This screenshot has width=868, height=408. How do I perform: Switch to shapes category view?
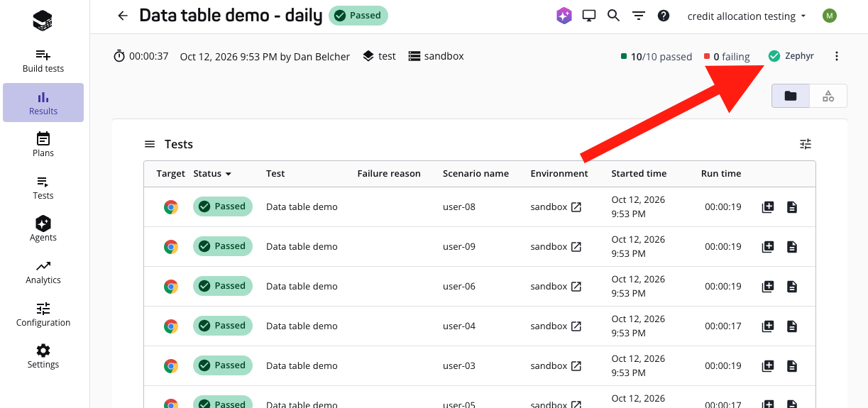pyautogui.click(x=828, y=96)
